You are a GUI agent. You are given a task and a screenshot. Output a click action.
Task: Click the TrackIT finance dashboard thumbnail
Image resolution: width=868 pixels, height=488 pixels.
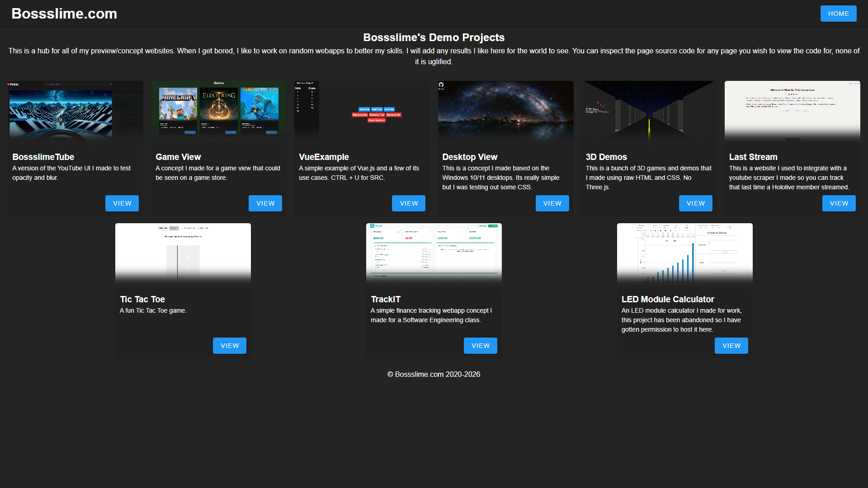click(x=434, y=253)
